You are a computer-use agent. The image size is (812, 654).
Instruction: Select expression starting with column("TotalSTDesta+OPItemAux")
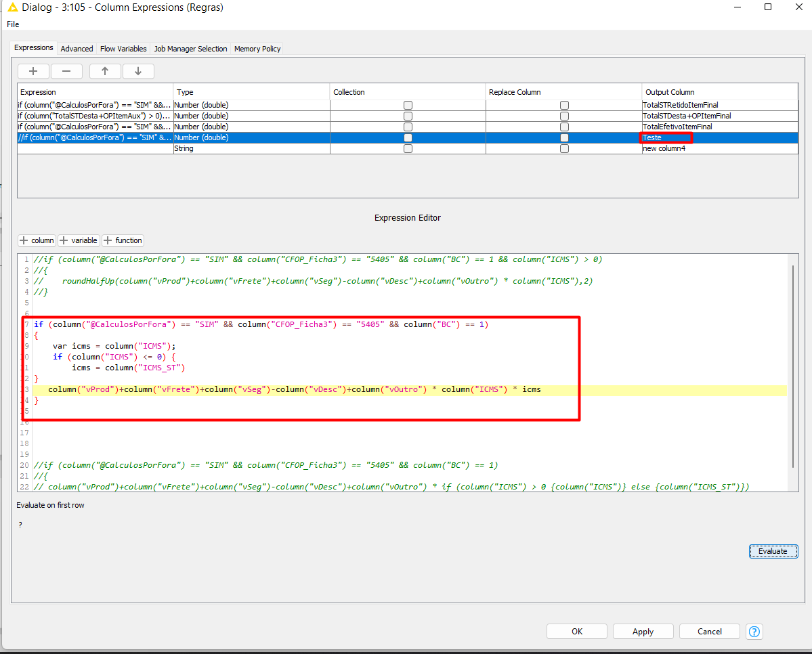[95, 116]
